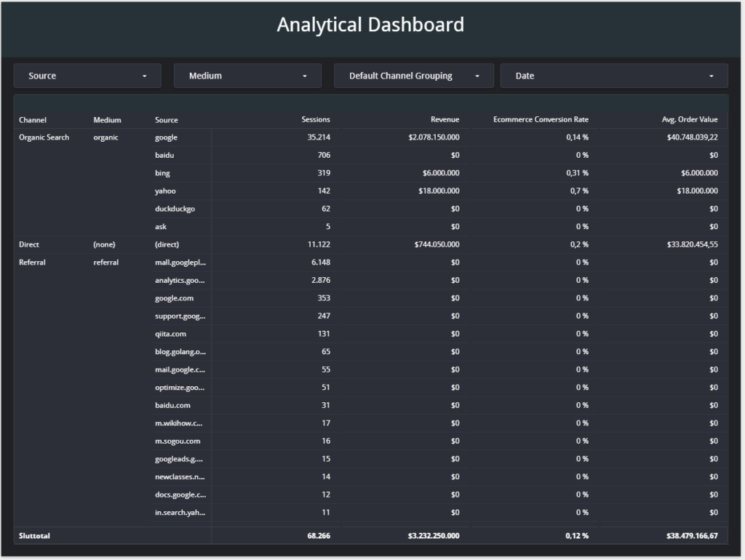Click the (direct) source cell
This screenshot has height=560, width=745.
coord(167,244)
